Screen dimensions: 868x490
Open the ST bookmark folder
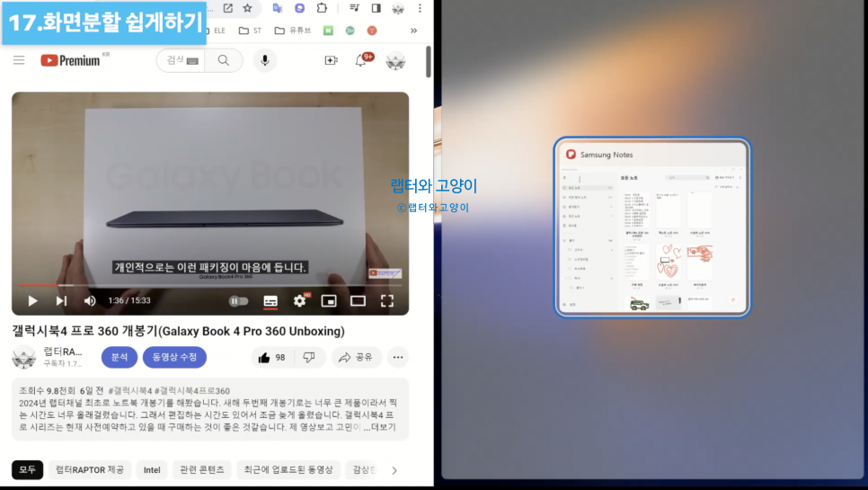tap(250, 31)
